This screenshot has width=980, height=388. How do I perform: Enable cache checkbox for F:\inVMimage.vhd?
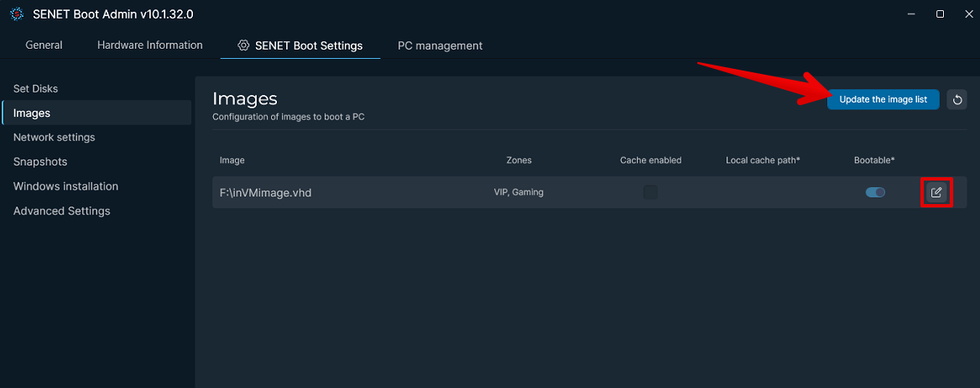click(650, 192)
